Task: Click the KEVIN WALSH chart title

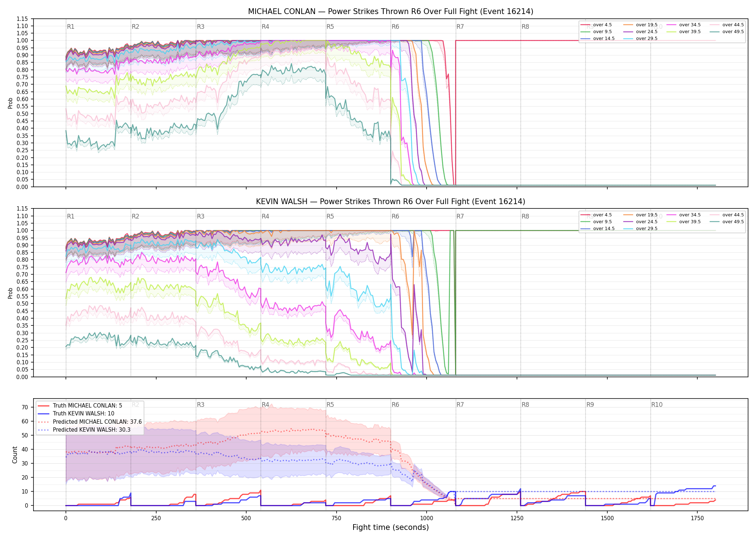Action: tap(391, 202)
